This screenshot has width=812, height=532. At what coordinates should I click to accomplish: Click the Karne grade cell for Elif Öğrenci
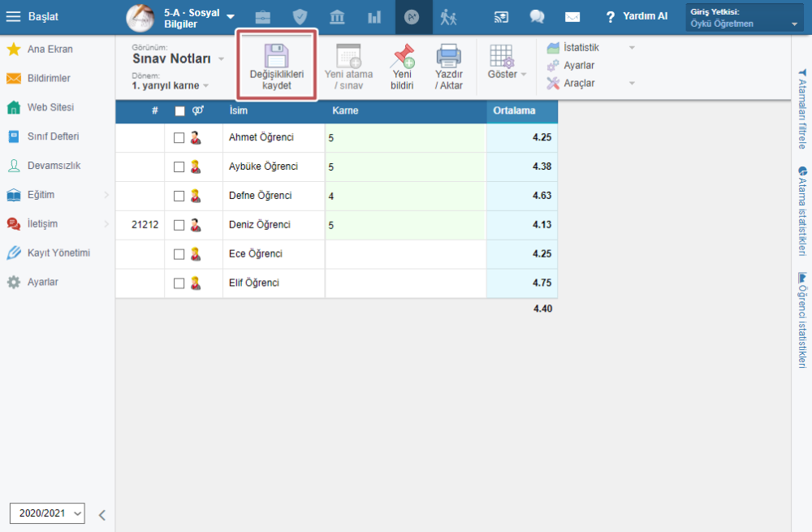point(405,283)
